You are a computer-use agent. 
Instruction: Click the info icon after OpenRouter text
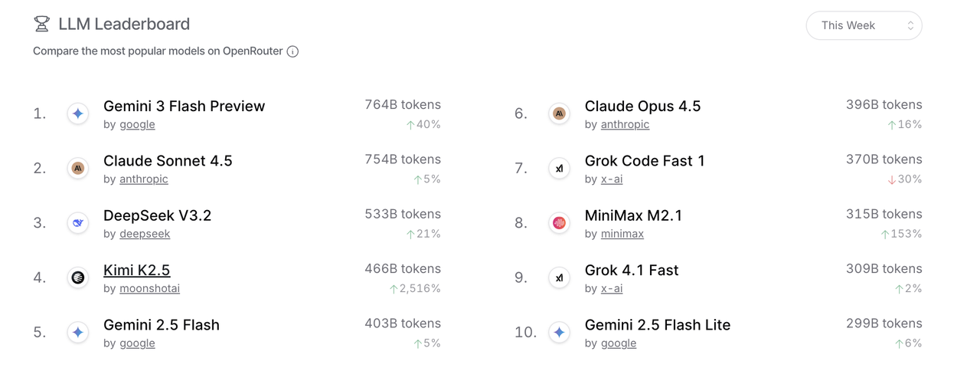point(292,51)
